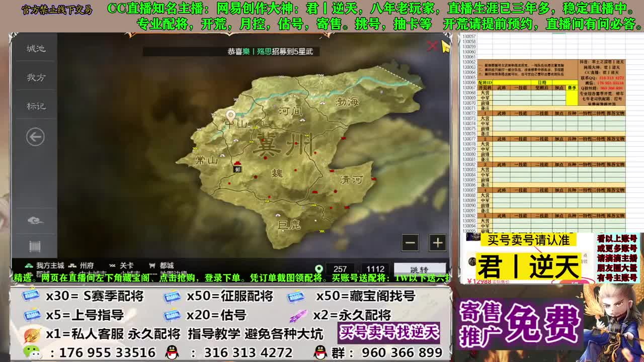Click the 寄售推广免费 banner

520,323
